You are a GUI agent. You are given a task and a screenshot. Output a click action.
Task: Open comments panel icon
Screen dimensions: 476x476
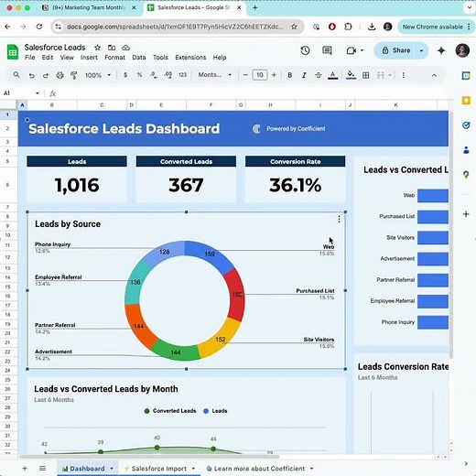[x=327, y=50]
